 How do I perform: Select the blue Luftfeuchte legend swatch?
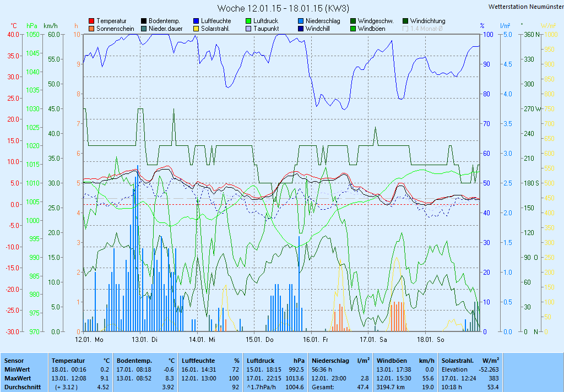coord(196,21)
